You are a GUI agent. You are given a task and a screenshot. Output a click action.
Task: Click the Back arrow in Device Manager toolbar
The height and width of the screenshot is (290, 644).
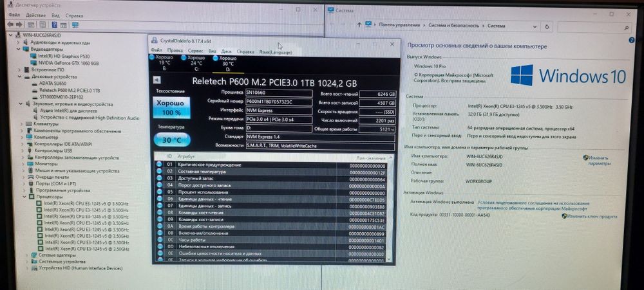[x=12, y=24]
